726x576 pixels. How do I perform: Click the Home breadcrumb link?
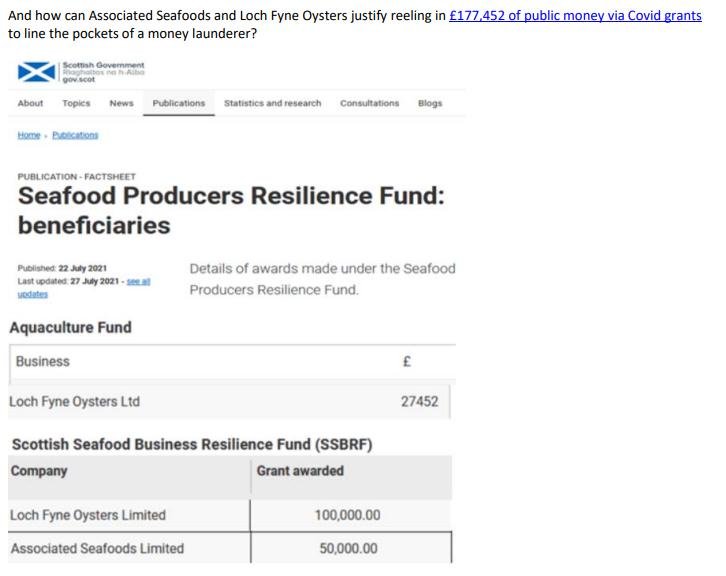click(29, 135)
